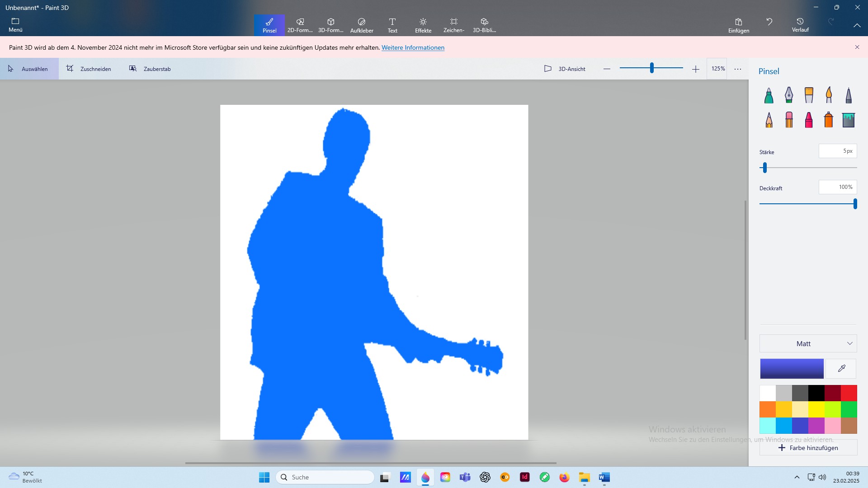Open the three-dots more options menu
This screenshot has height=488, width=868.
pos(738,69)
